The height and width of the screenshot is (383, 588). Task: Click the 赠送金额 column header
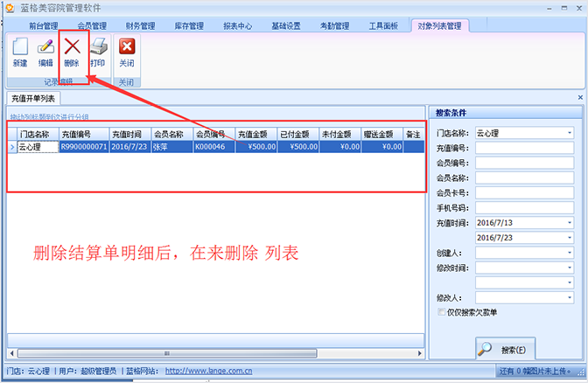(382, 134)
